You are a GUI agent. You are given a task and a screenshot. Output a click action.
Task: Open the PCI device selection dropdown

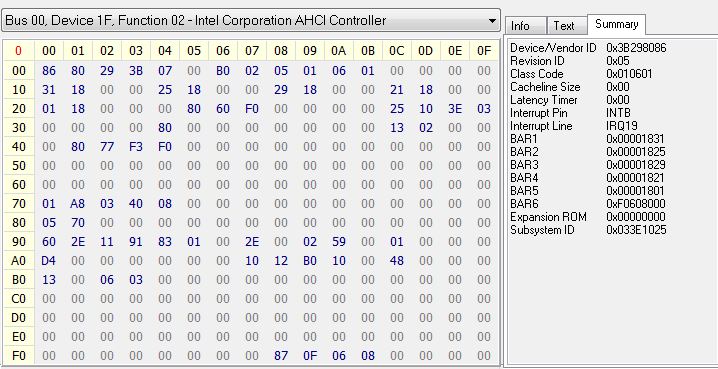[250, 21]
